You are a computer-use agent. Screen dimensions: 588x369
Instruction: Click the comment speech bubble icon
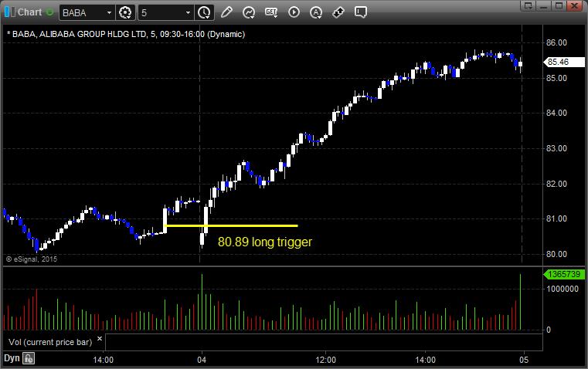361,12
